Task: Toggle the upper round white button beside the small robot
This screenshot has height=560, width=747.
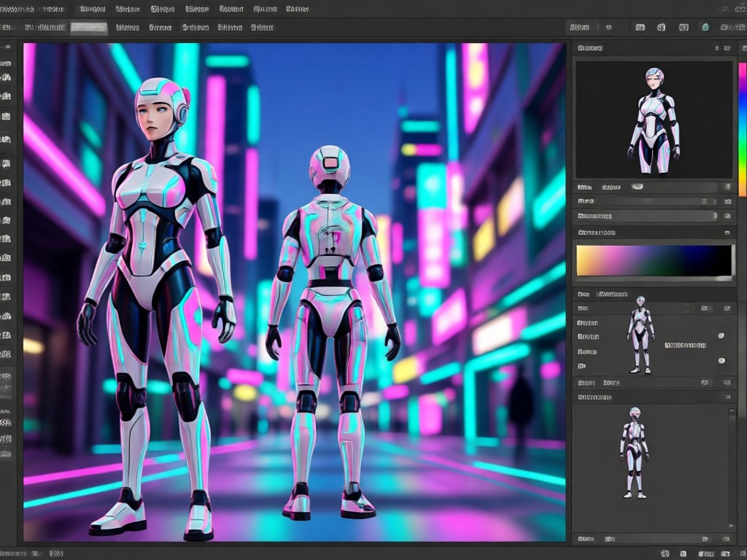Action: (x=721, y=335)
